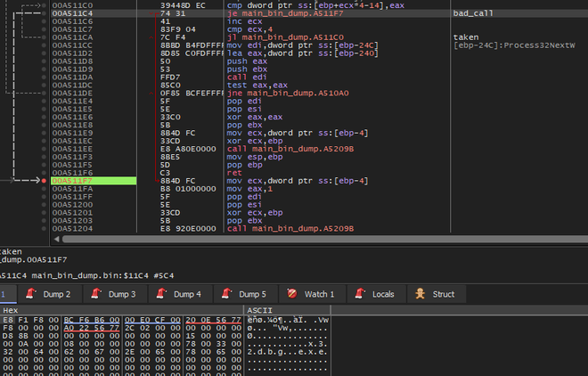This screenshot has width=588, height=376.
Task: Click the Watch 1 tab icon
Action: tap(292, 293)
